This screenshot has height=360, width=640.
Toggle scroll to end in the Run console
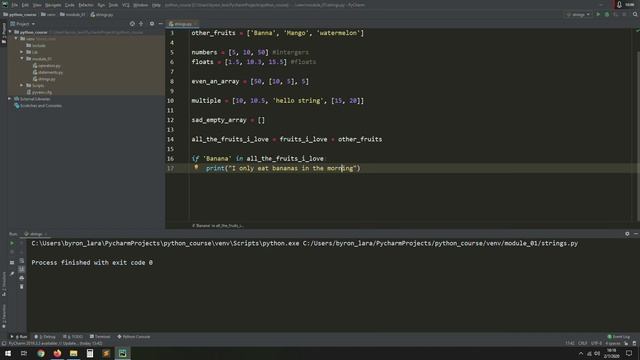click(x=22, y=269)
